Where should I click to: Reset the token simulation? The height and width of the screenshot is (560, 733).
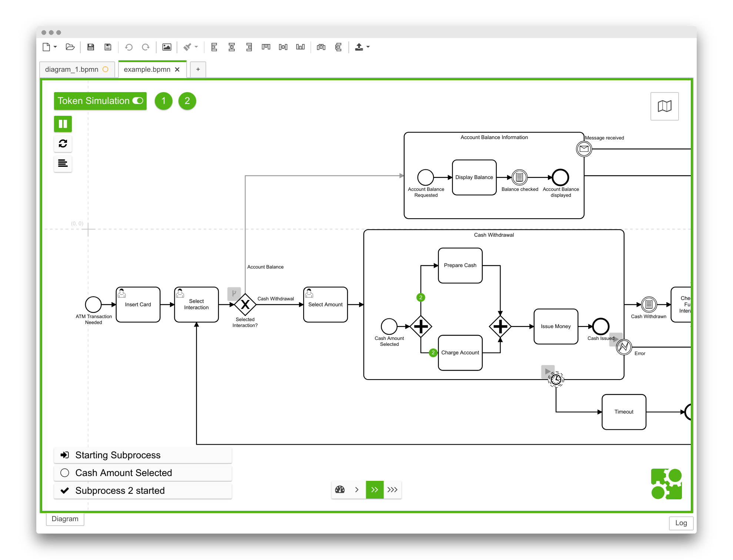point(63,144)
